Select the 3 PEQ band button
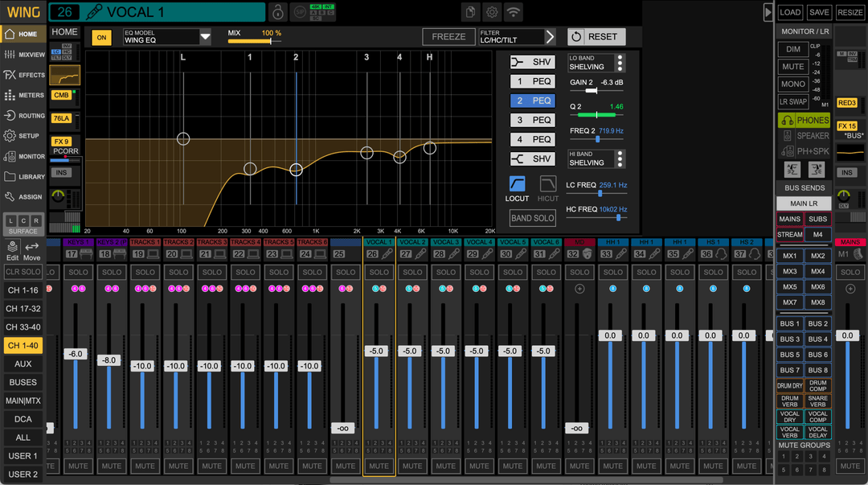Viewport: 868px width, 485px height. [532, 121]
